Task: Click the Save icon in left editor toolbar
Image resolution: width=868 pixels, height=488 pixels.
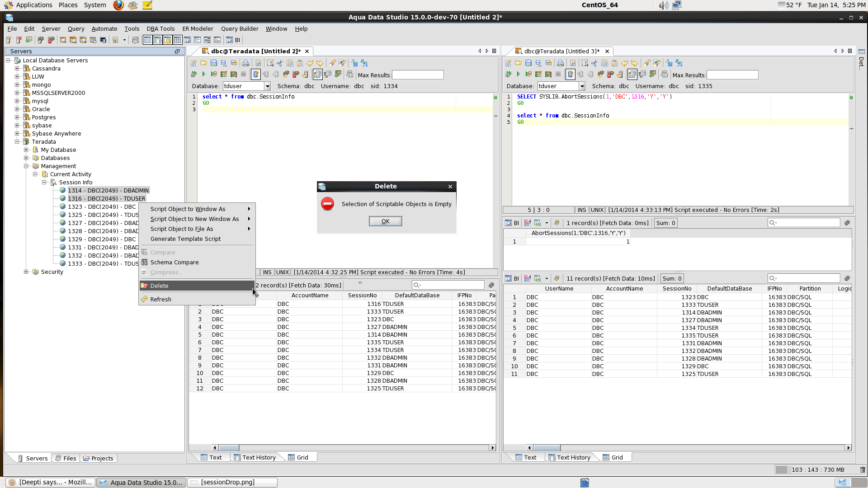Action: pyautogui.click(x=213, y=63)
